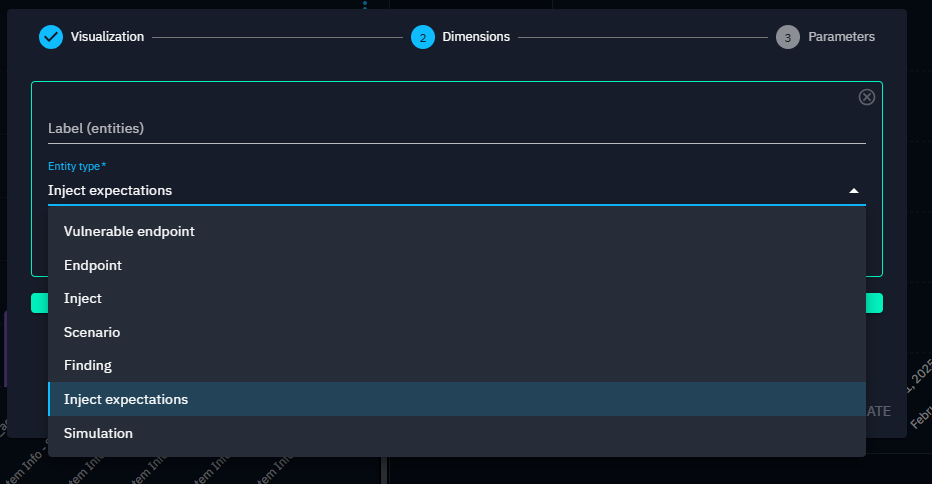Click the Entity type combo box field

tap(440, 190)
